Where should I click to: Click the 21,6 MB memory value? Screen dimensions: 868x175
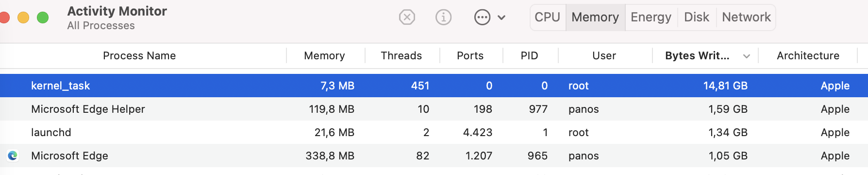pyautogui.click(x=334, y=132)
